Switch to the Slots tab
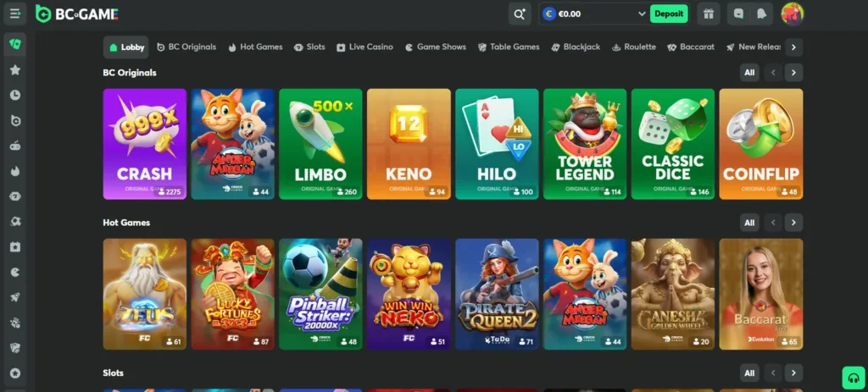 (x=309, y=47)
